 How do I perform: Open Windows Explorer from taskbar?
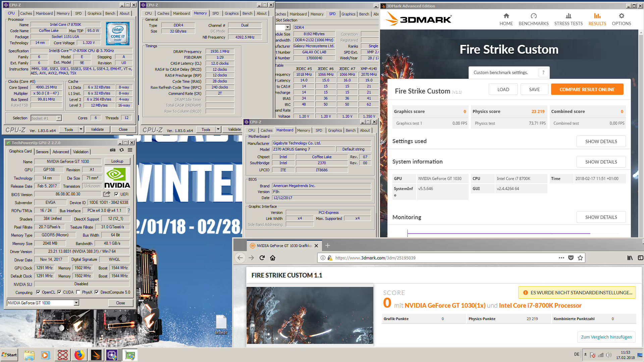[x=29, y=355]
